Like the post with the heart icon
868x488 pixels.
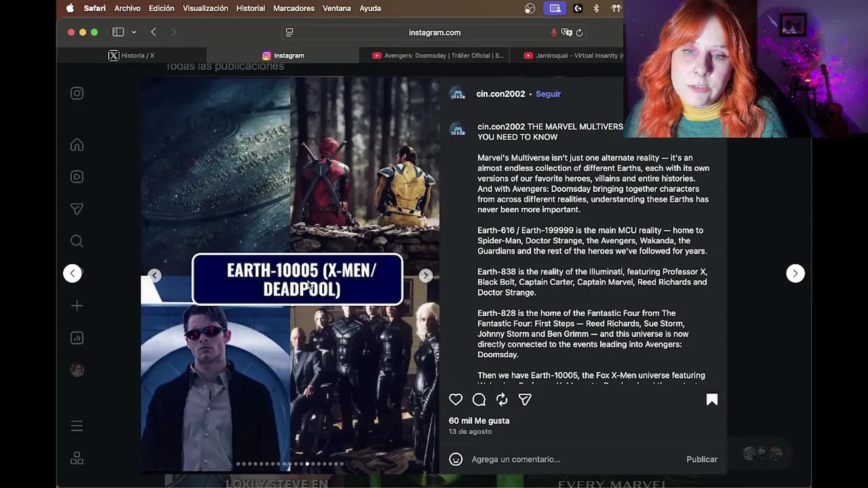pyautogui.click(x=456, y=400)
